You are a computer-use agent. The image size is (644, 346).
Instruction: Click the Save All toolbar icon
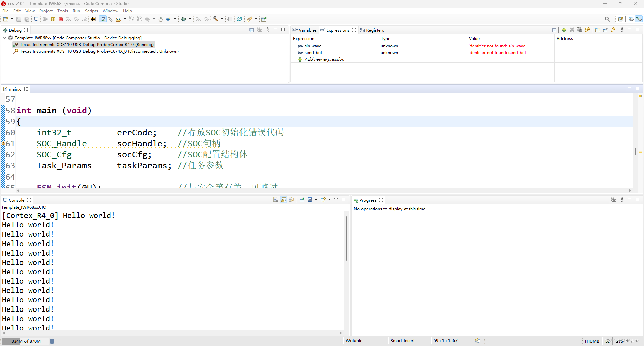pyautogui.click(x=27, y=19)
